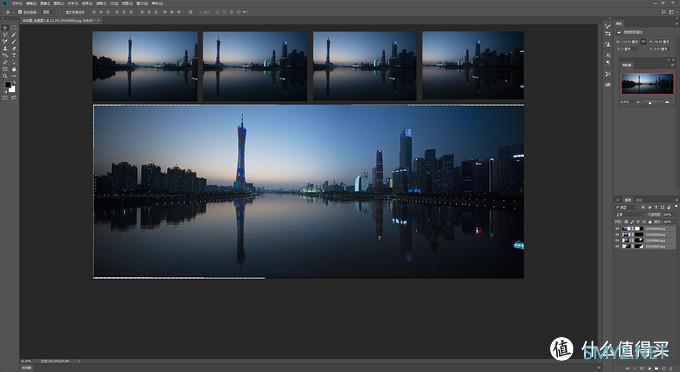The image size is (680, 372).
Task: Toggle visibility of the bottom layer
Action: coord(617,246)
